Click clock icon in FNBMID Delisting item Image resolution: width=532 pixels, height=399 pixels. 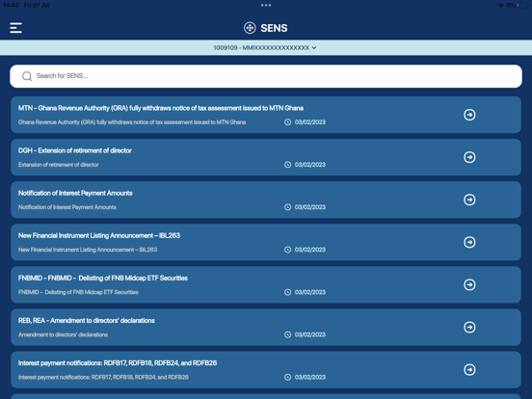tap(288, 292)
